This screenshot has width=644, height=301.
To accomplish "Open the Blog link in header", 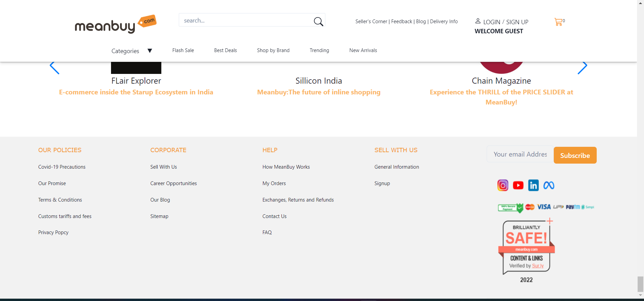I will coord(421,21).
